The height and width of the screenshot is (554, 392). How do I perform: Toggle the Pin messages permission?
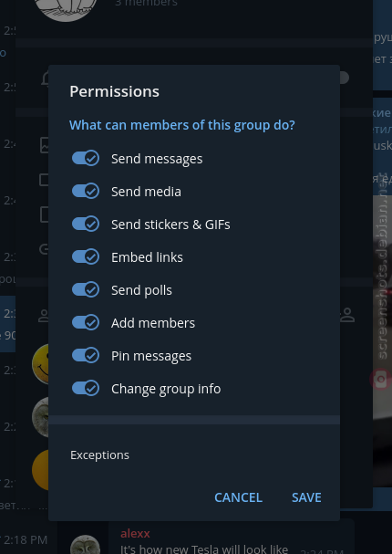tap(86, 355)
